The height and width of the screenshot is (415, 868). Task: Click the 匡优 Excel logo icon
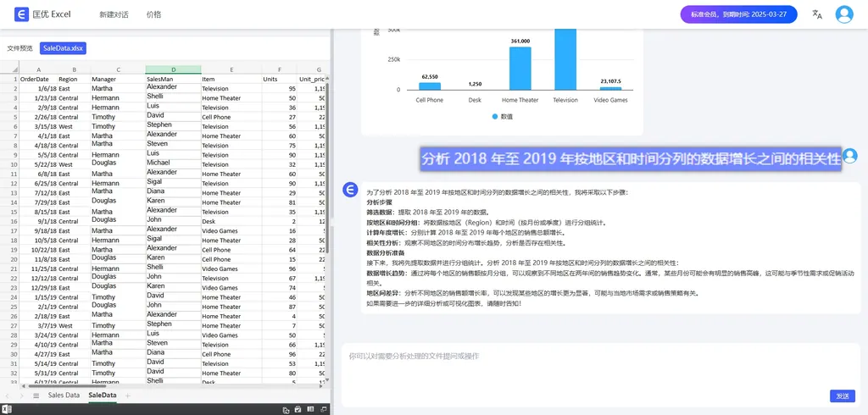[x=21, y=14]
